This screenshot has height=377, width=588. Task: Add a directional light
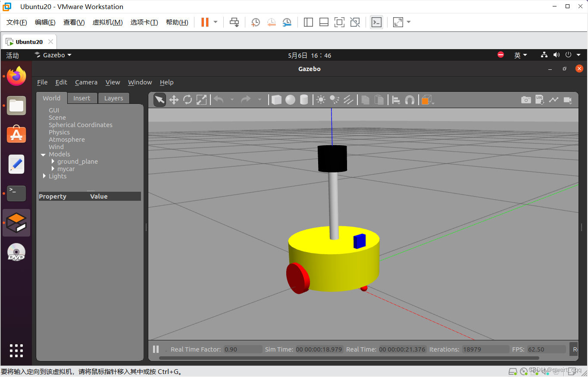tap(348, 100)
